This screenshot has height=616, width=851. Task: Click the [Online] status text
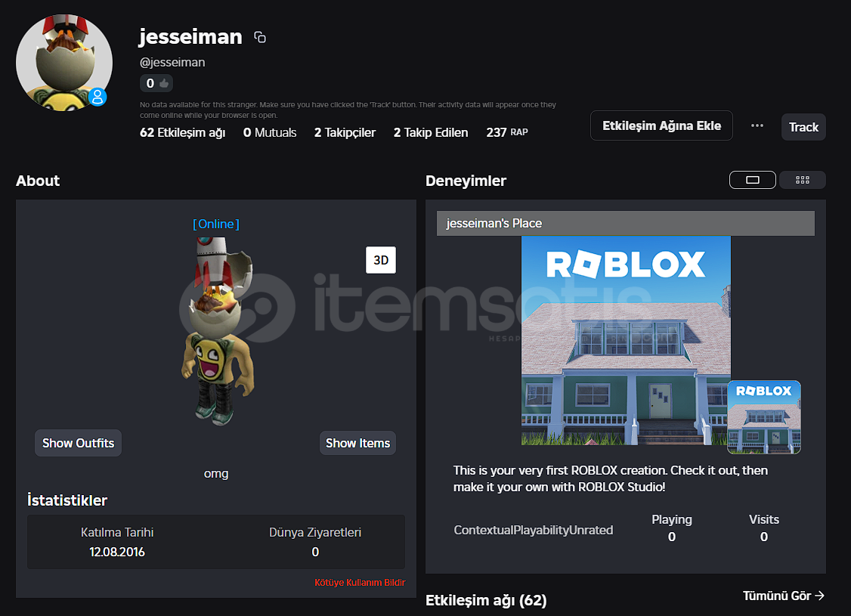coord(216,224)
